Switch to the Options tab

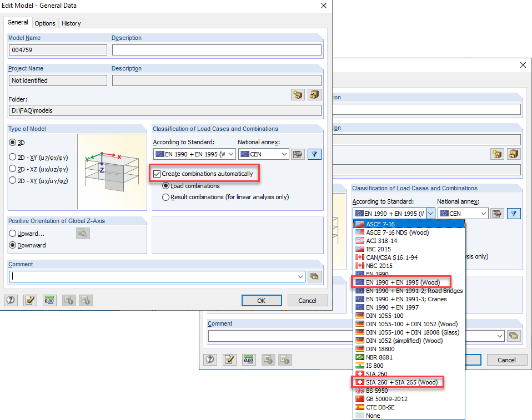click(x=44, y=23)
